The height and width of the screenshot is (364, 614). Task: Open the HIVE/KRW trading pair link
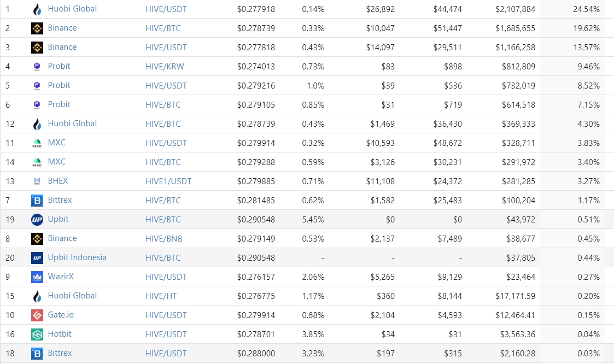[165, 67]
